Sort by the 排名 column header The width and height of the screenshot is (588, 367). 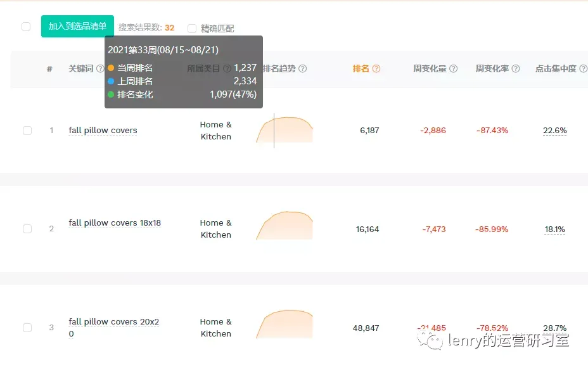(361, 68)
